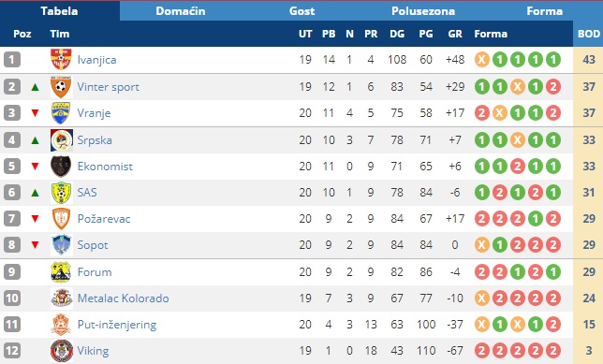
Task: Click the Ekonomist team logo
Action: pyautogui.click(x=61, y=167)
